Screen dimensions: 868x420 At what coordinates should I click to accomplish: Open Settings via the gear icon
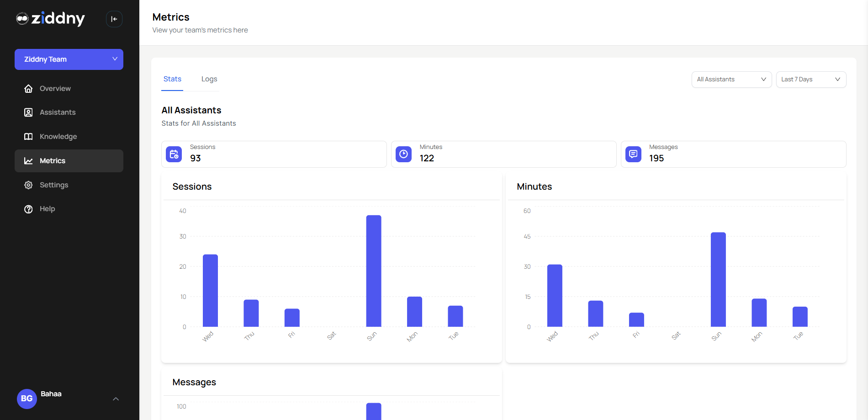[28, 185]
